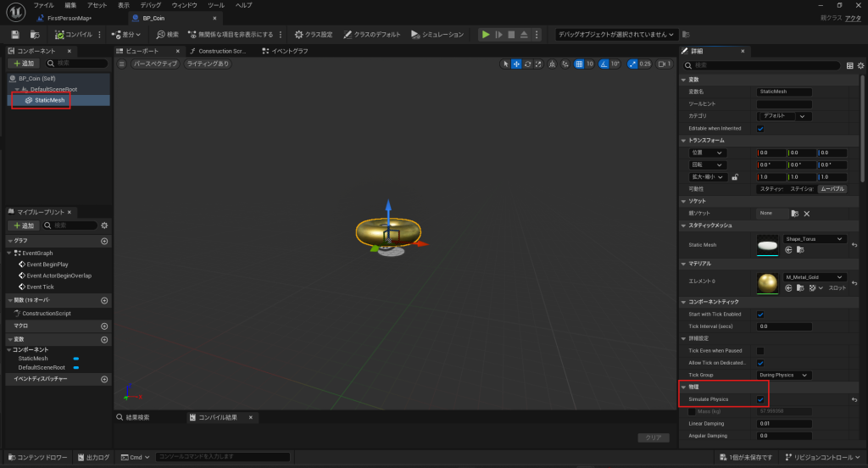Reset the Simulate Physics value to default
Viewport: 868px width, 468px height.
coord(856,399)
